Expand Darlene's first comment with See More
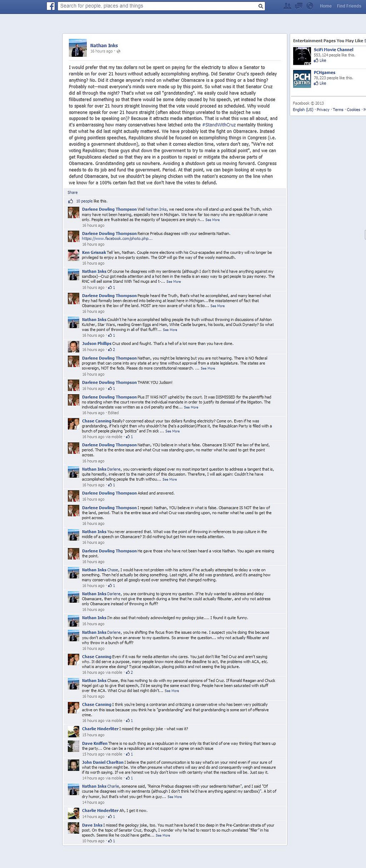 (x=213, y=220)
